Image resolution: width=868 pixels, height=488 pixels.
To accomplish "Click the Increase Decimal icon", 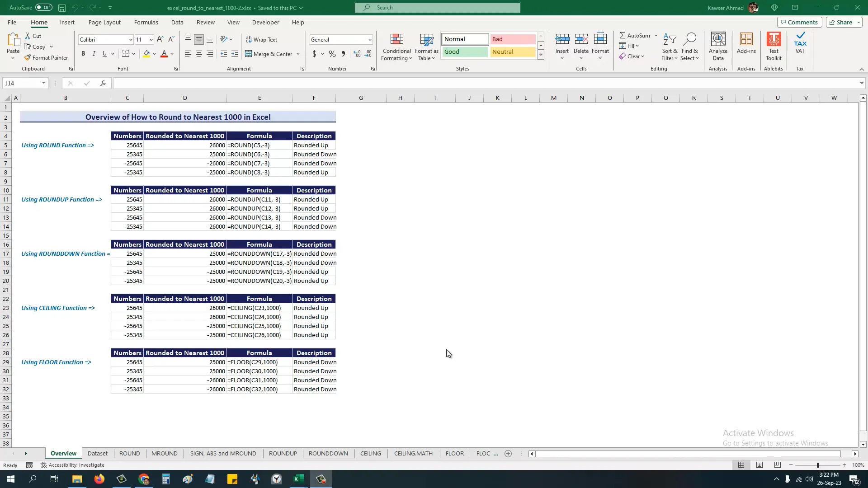I will (x=357, y=54).
